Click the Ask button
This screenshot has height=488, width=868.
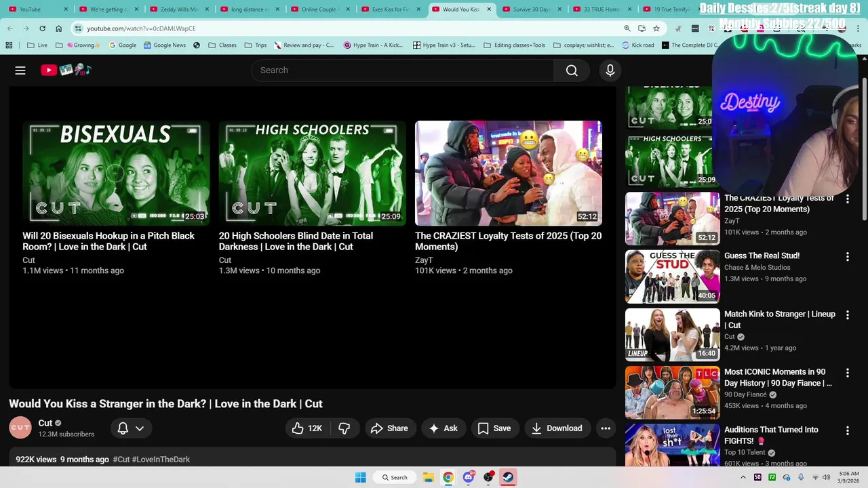coord(443,428)
